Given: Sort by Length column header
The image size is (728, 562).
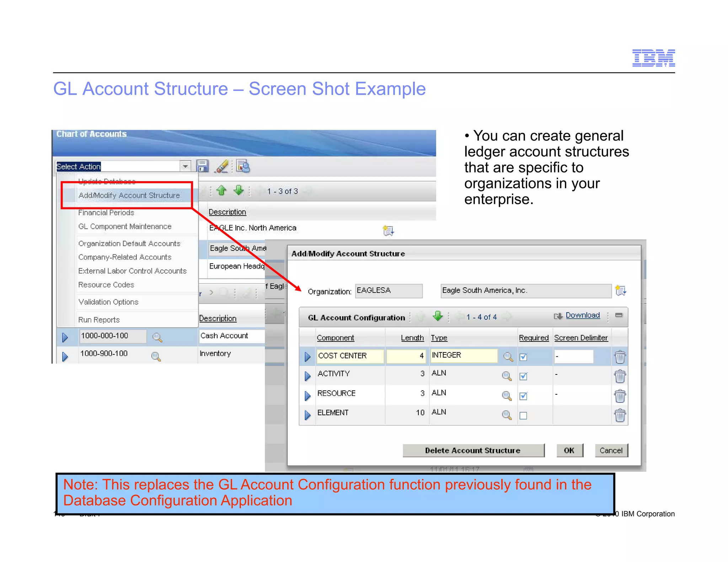Looking at the screenshot, I should coord(412,338).
